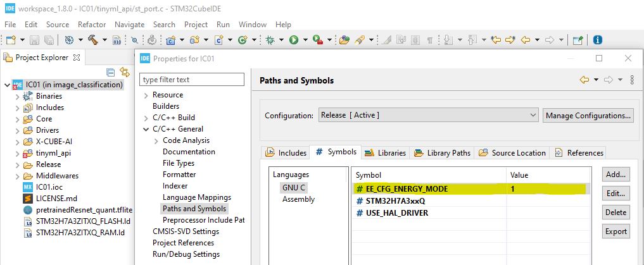The height and width of the screenshot is (265, 644).
Task: Click the Open Element folder icon
Action: coord(344,40)
